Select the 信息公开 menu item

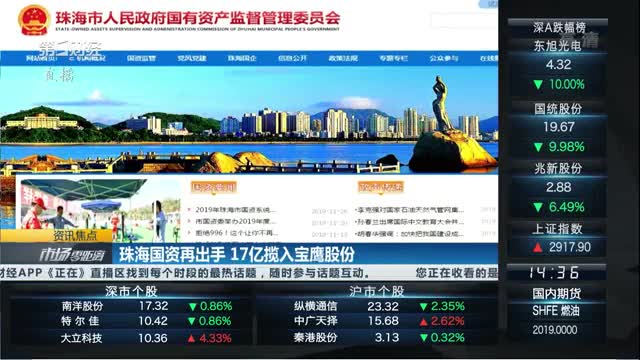[292, 58]
